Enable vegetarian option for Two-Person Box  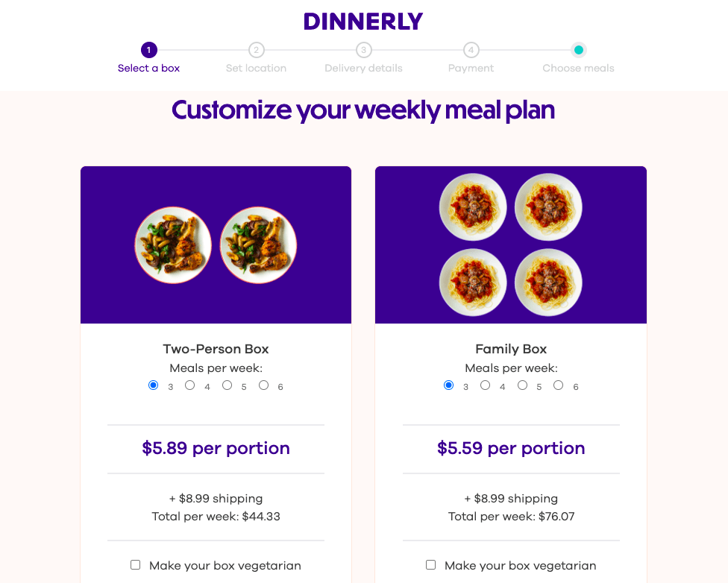[x=135, y=564]
